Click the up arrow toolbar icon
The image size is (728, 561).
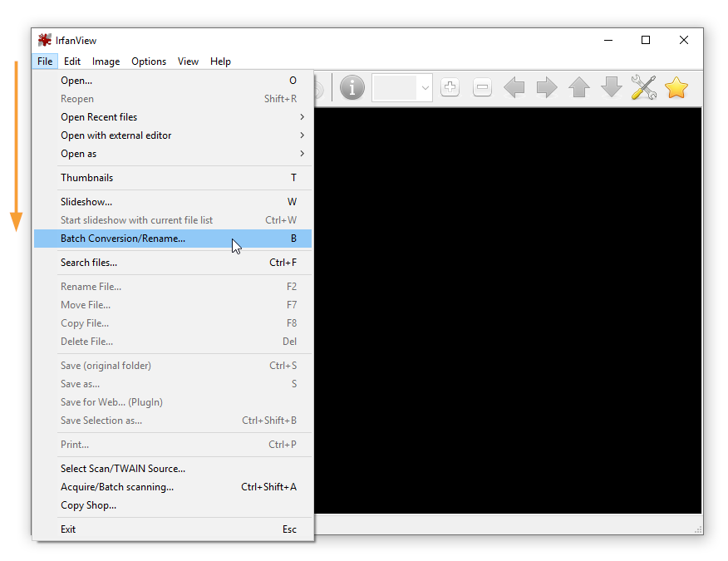click(579, 87)
